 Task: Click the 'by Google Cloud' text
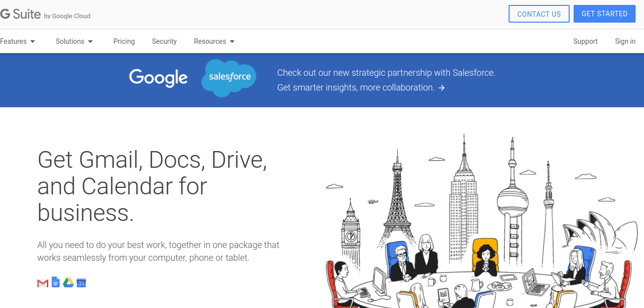[x=67, y=16]
